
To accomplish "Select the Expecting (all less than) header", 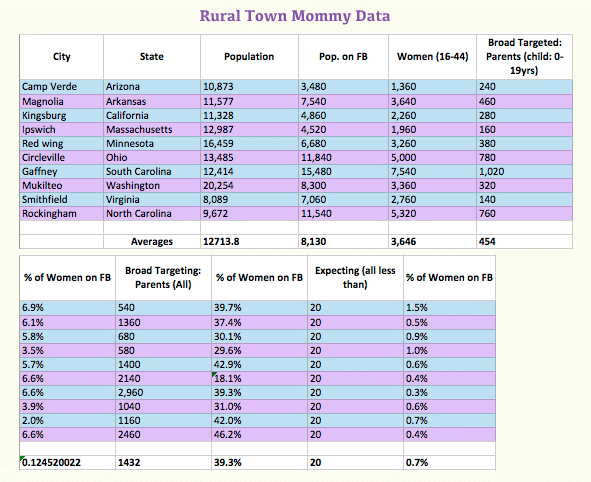I will [355, 278].
